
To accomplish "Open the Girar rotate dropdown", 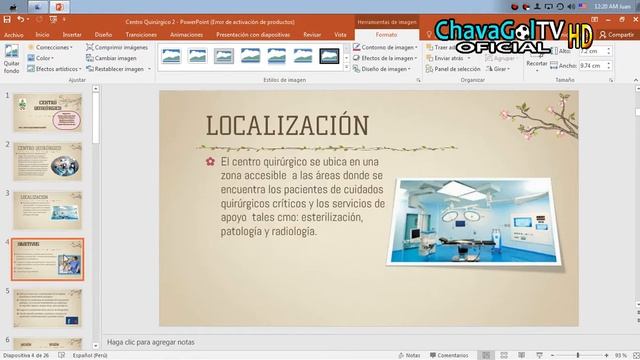I will point(498,69).
